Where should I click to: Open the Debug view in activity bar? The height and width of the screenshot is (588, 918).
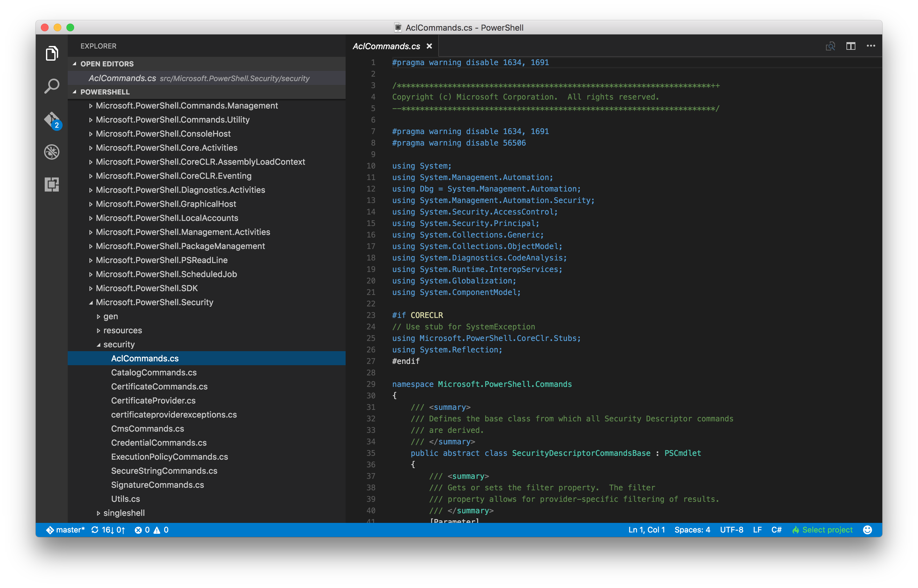52,152
